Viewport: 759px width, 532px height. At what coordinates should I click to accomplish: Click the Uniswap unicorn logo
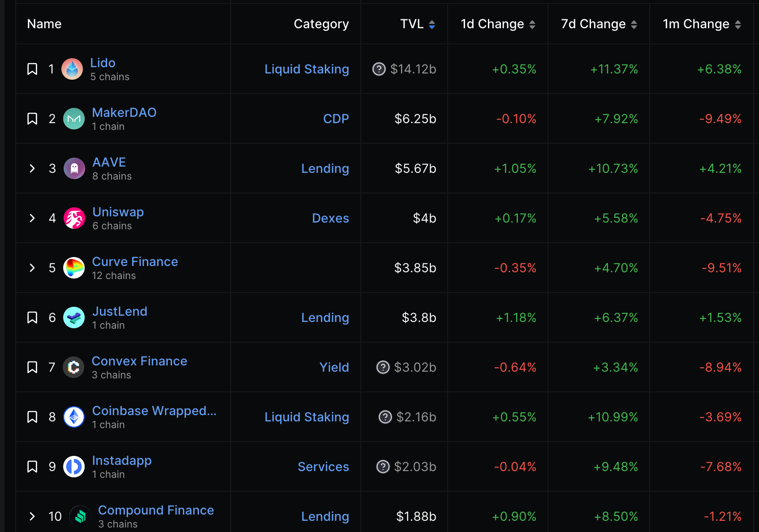[x=74, y=218]
